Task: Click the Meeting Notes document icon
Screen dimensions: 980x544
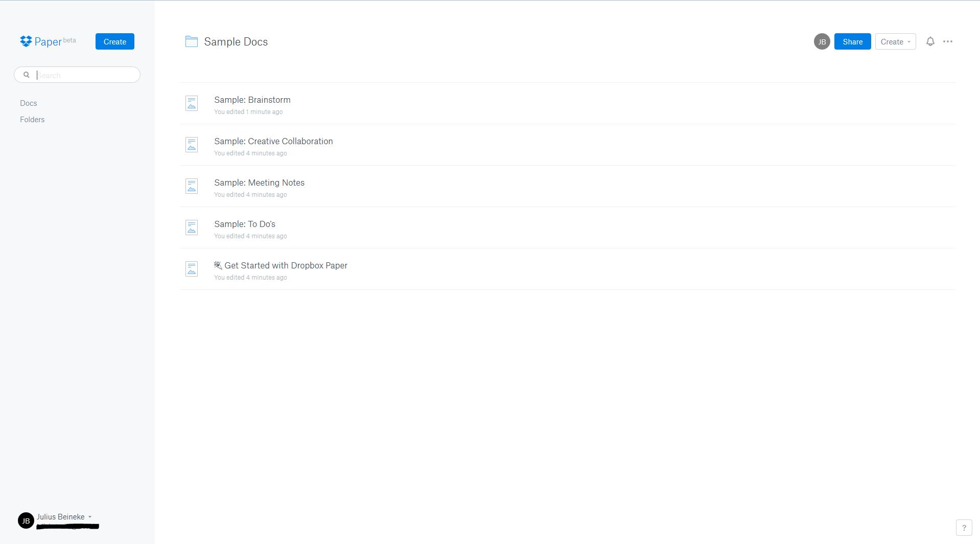Action: [x=192, y=186]
